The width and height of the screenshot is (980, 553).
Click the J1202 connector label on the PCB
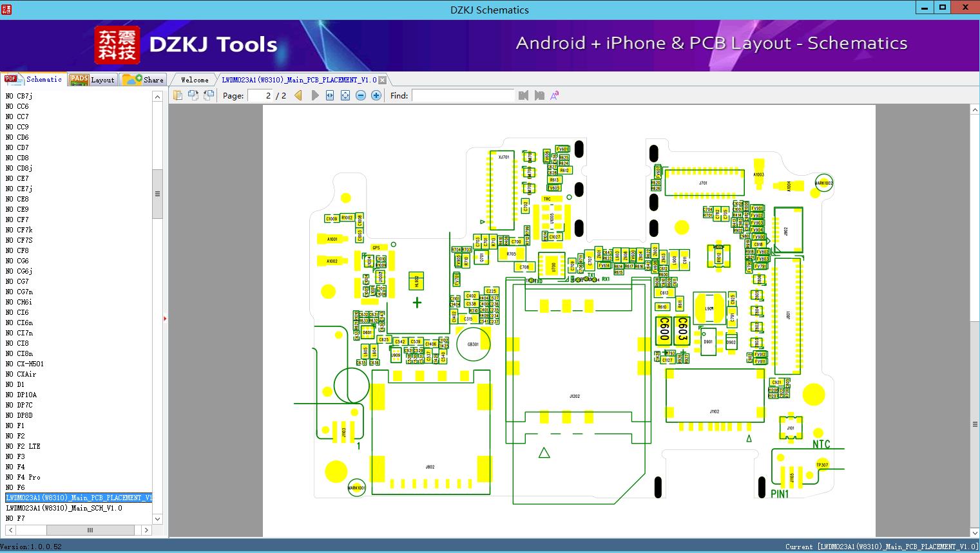[575, 397]
